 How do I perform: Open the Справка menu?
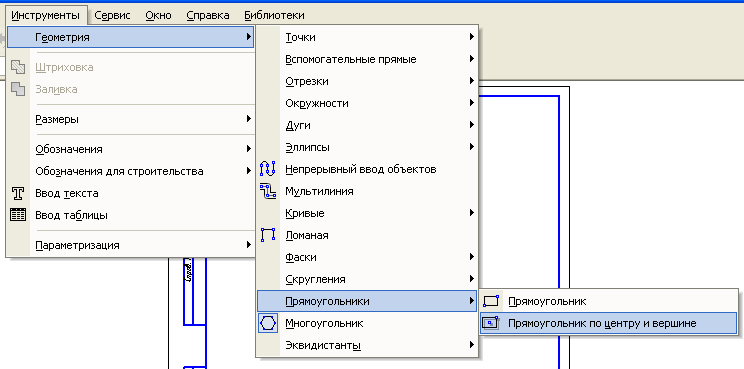[208, 15]
